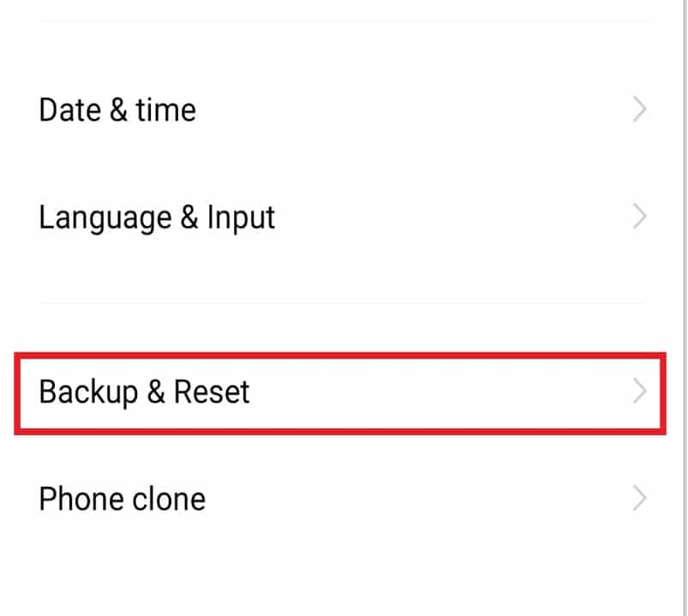Select the "Language & Input" text label

pyautogui.click(x=157, y=218)
